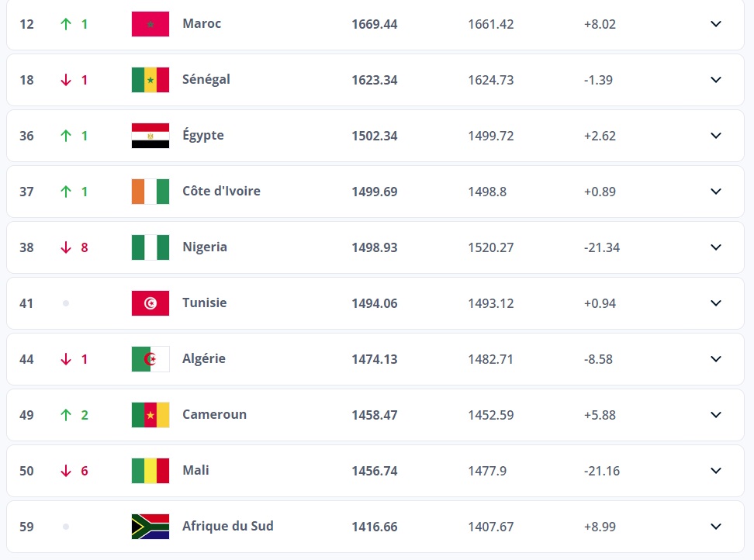Open the Tunisie row dropdown chevron
The image size is (754, 560).
point(716,303)
